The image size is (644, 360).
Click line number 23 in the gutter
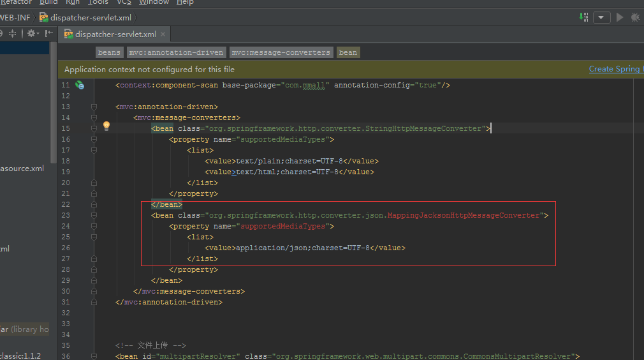click(66, 215)
